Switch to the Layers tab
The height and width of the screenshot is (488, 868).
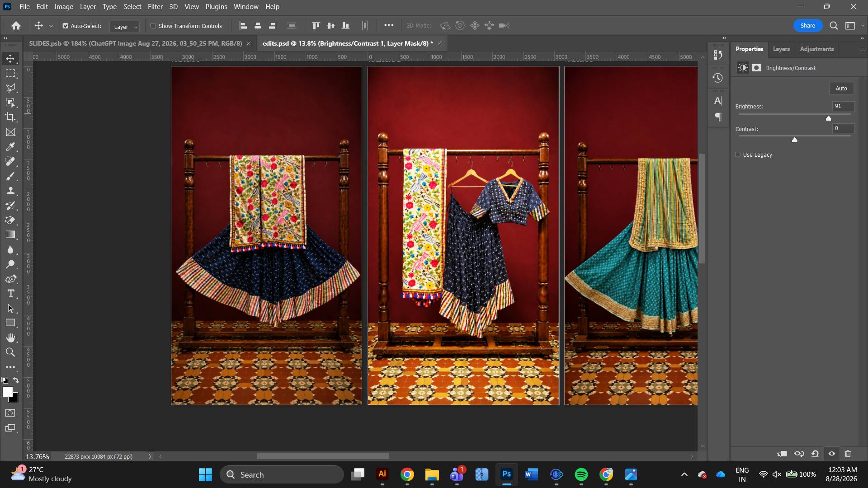coord(781,49)
